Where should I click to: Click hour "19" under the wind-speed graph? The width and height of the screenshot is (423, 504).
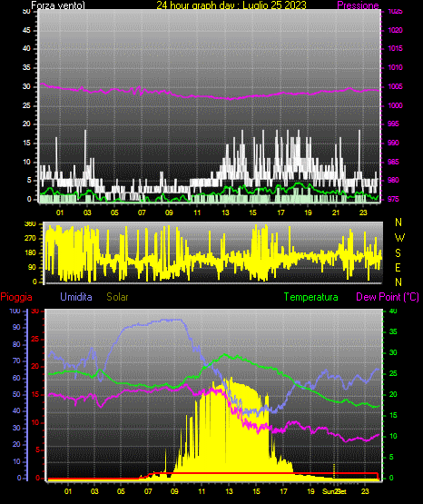pos(309,212)
